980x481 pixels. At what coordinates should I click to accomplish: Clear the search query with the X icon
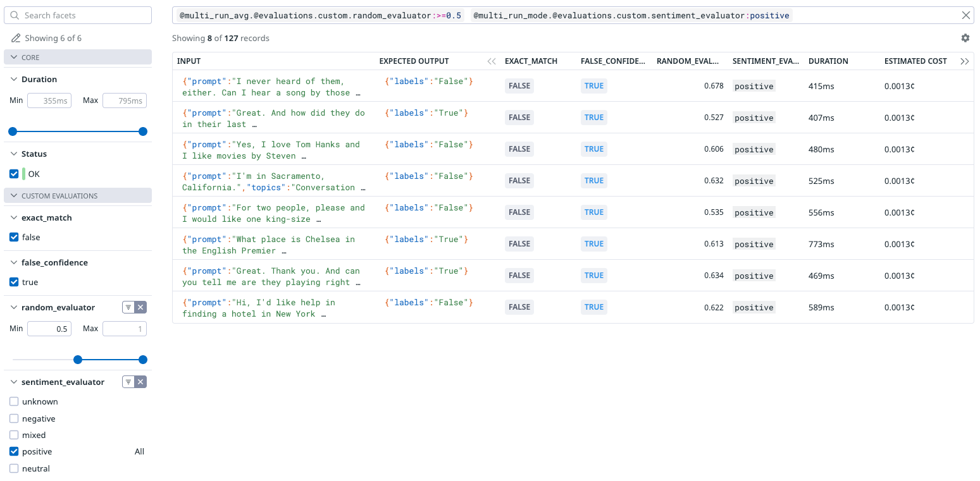click(965, 15)
